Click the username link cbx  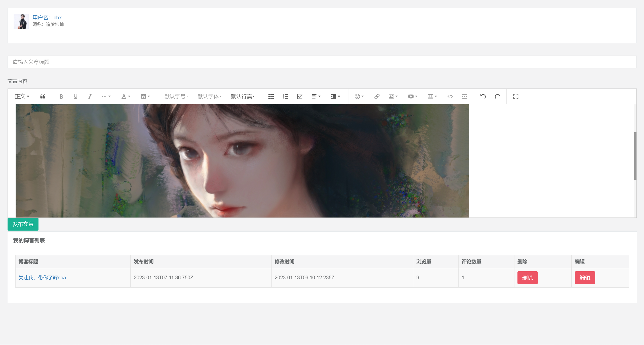(47, 18)
